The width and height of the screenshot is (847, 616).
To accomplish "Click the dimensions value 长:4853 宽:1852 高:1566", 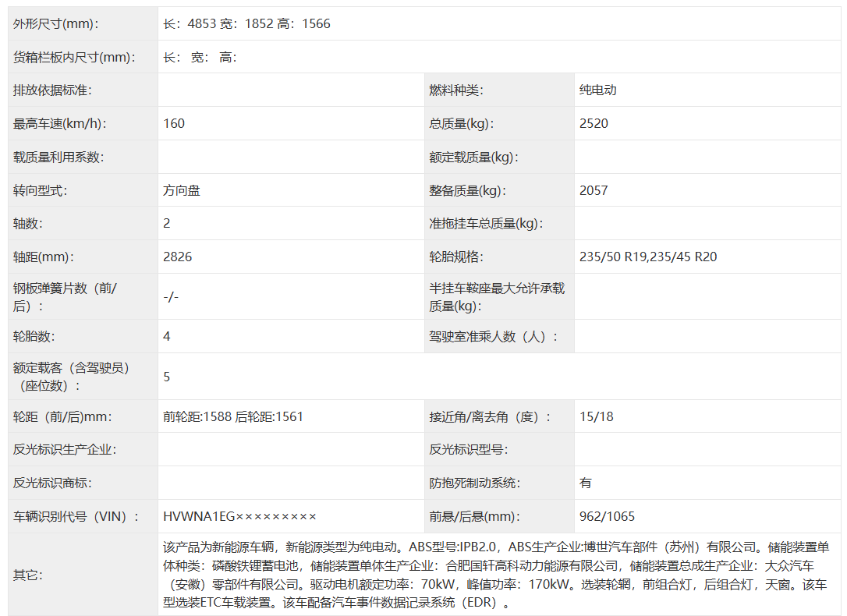I will [x=246, y=23].
